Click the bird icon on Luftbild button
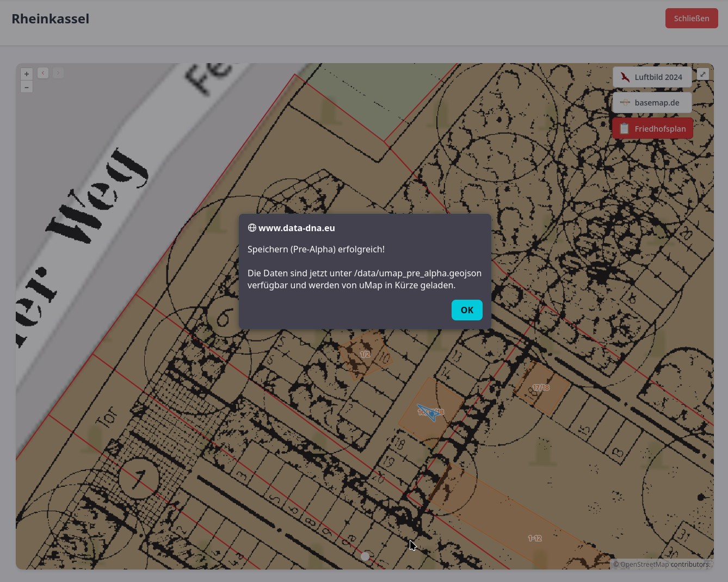Image resolution: width=728 pixels, height=582 pixels. 625,77
